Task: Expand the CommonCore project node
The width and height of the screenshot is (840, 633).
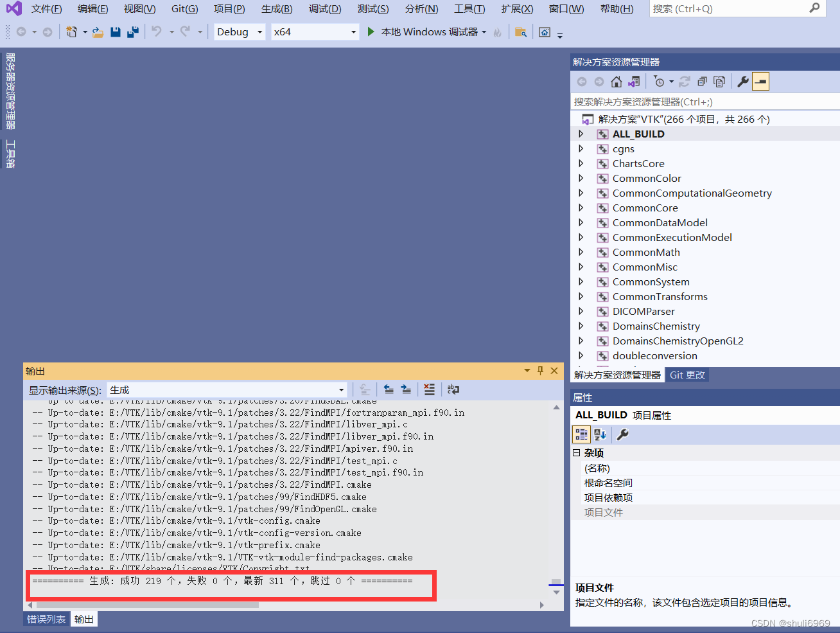Action: click(x=581, y=208)
